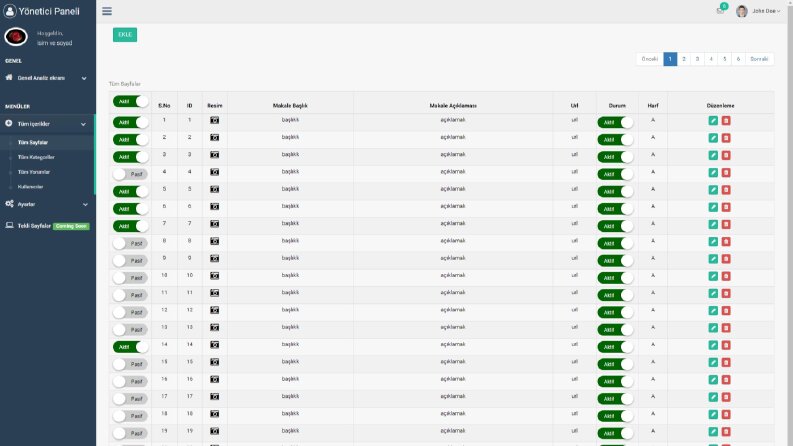
Task: Click the round profile picture in the sidebar
Action: tap(16, 36)
